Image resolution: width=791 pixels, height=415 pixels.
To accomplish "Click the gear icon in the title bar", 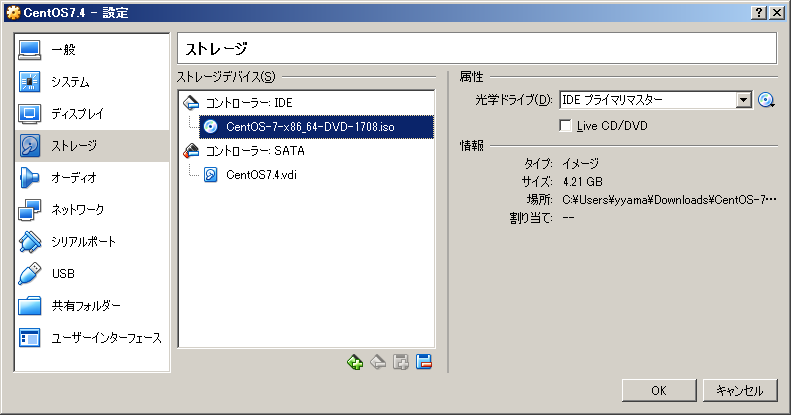I will point(13,13).
